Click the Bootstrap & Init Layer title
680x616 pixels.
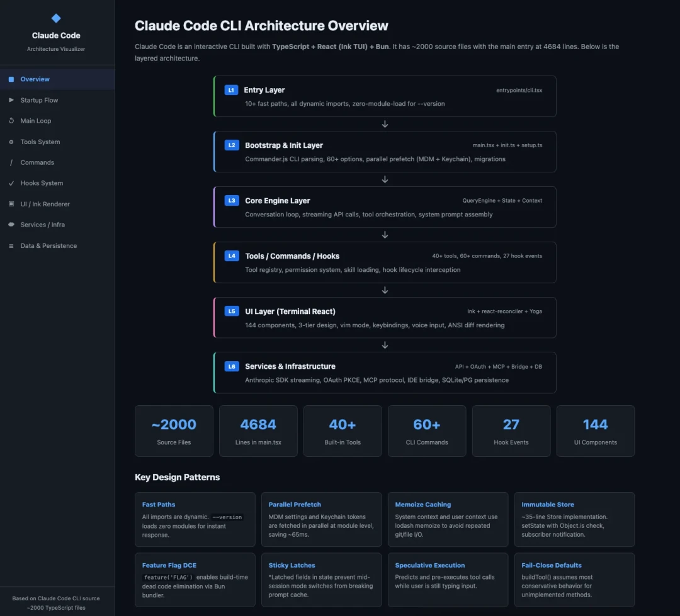pos(283,145)
